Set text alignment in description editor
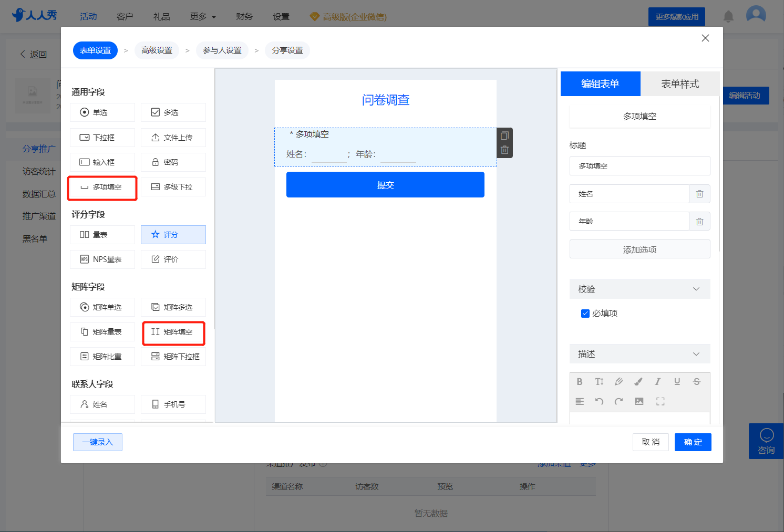784x532 pixels. click(580, 401)
